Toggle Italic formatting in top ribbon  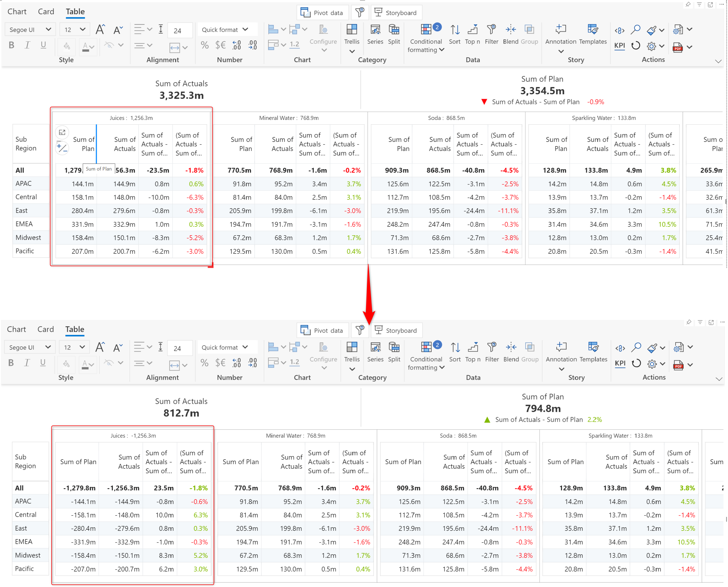coord(27,45)
